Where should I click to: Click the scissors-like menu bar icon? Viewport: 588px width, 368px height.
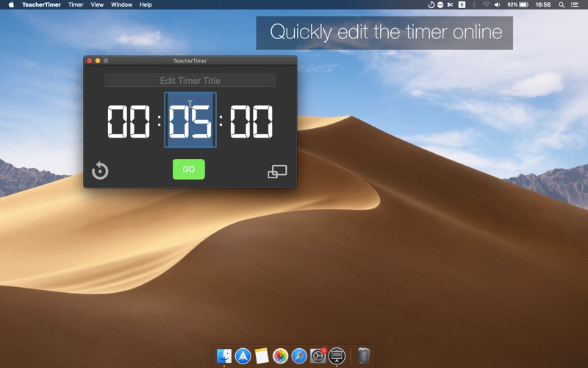point(450,5)
